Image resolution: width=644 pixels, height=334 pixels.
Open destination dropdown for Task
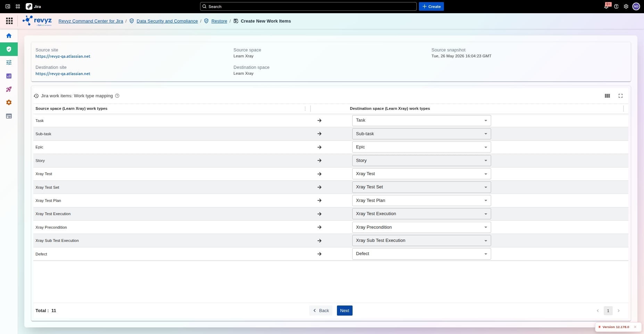(421, 121)
